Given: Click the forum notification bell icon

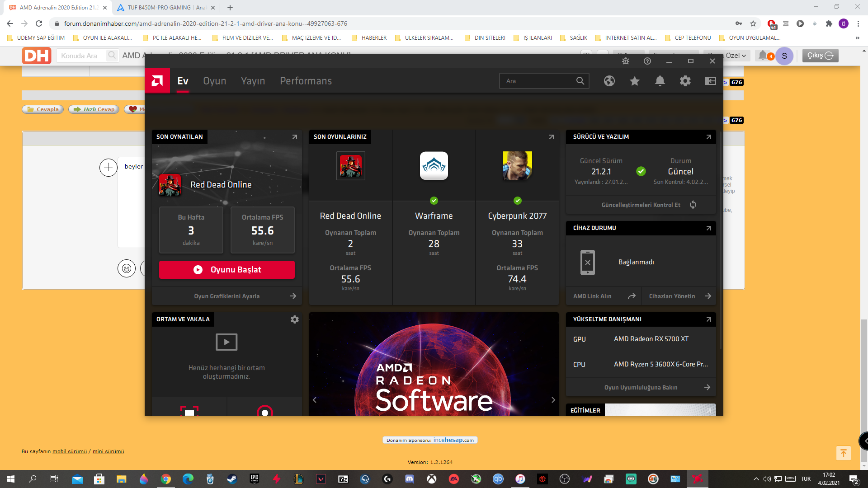Looking at the screenshot, I should point(763,55).
